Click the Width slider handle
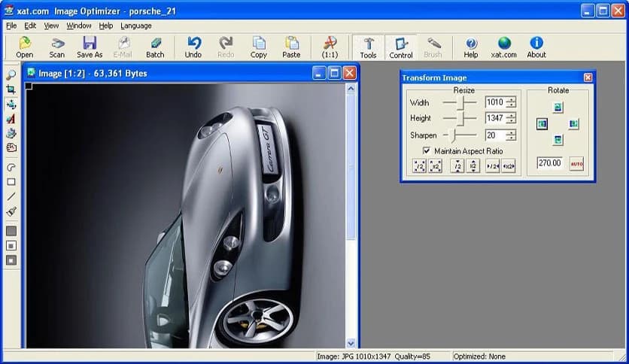The height and width of the screenshot is (364, 629). [462, 103]
